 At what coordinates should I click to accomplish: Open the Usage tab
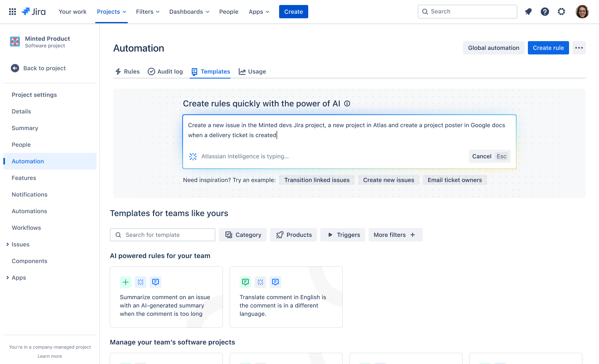252,71
